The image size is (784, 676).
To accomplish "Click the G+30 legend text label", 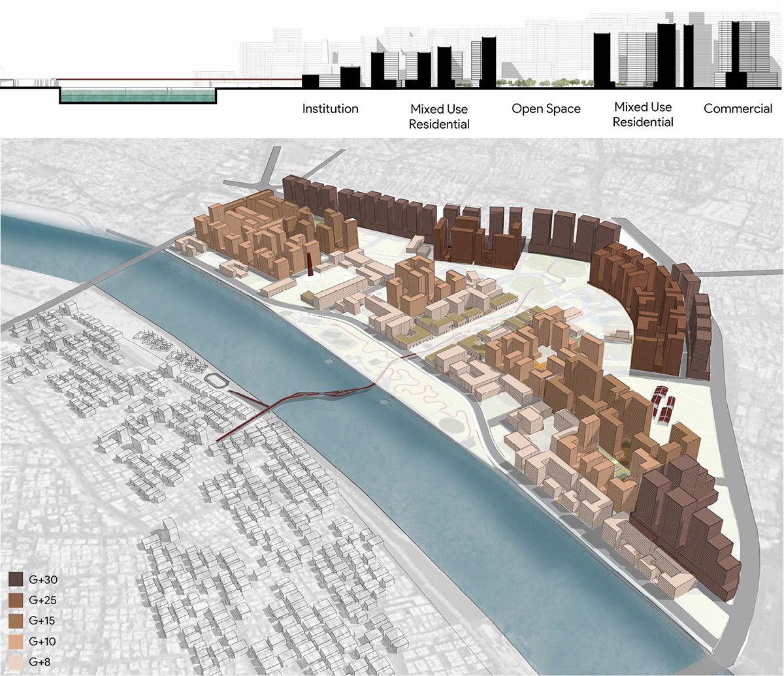I will coord(42,579).
